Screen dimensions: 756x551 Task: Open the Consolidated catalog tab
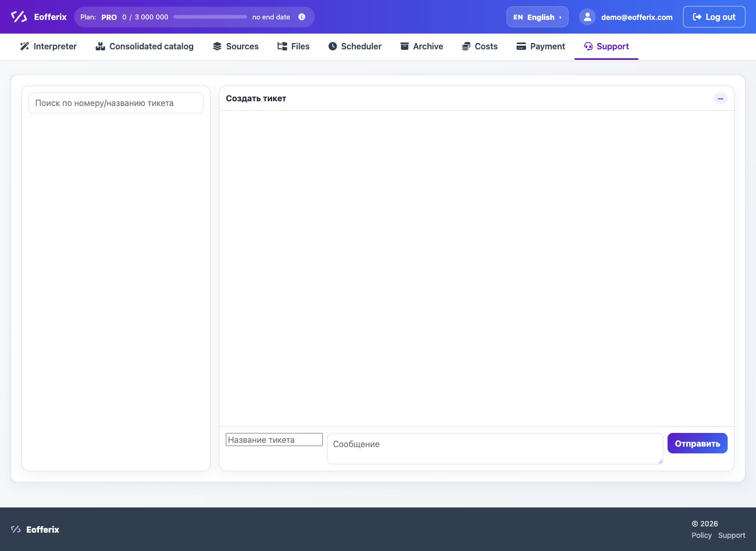tap(144, 46)
